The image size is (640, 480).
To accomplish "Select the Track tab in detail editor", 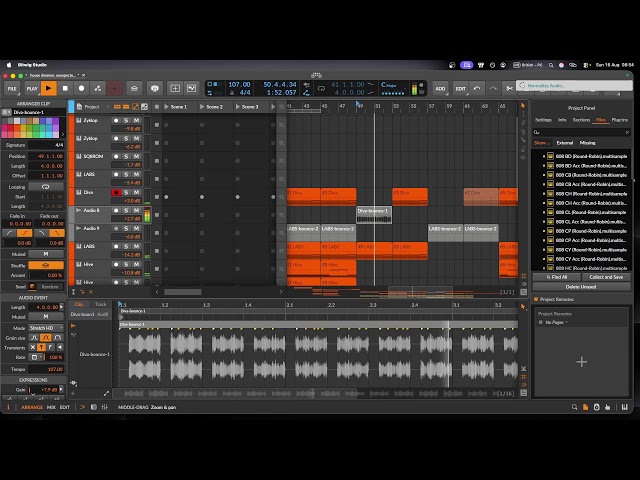I will tap(100, 304).
